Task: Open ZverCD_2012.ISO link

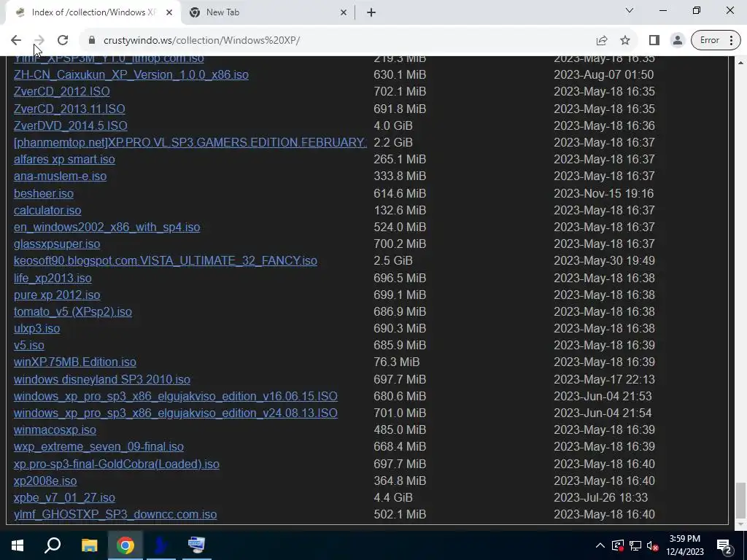Action: pyautogui.click(x=61, y=91)
